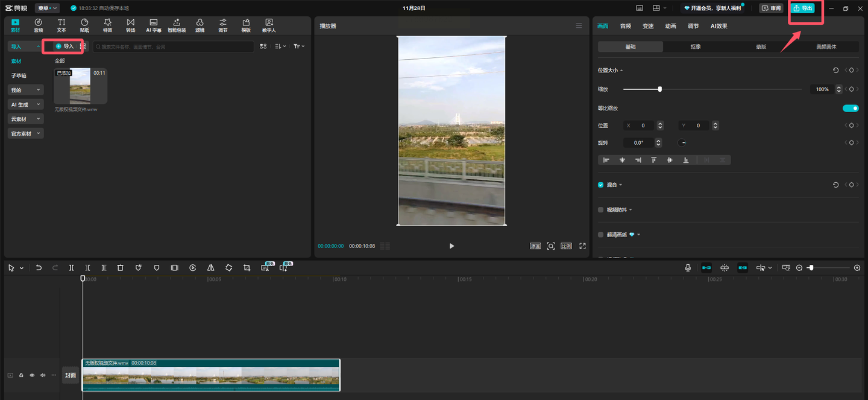The image size is (868, 400).
Task: Expand the 我的 dropdown in sidebar
Action: pos(25,90)
